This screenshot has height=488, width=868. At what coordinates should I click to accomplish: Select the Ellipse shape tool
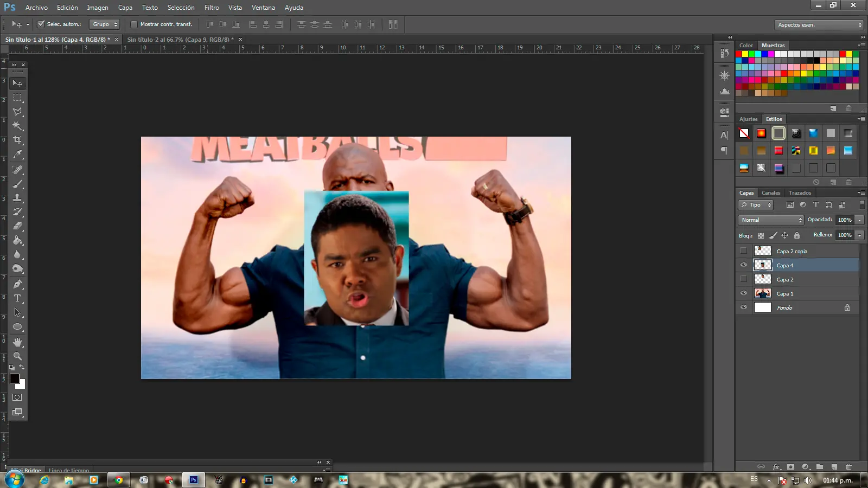17,327
